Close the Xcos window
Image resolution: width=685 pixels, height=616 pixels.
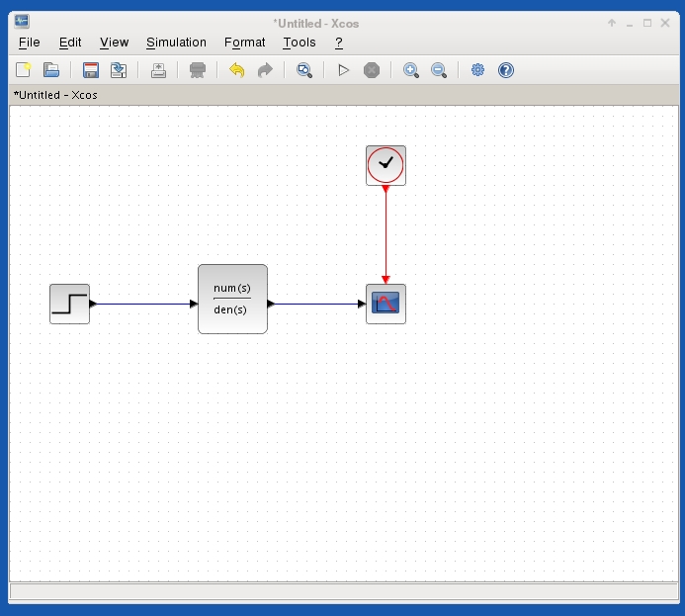pos(665,23)
